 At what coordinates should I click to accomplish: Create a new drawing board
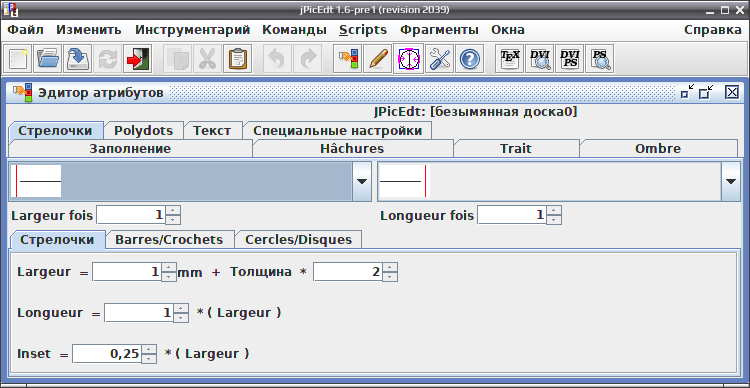[19, 59]
